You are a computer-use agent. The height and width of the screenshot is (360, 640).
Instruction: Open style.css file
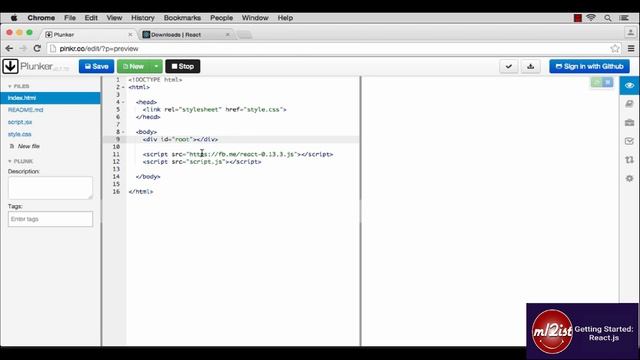20,134
